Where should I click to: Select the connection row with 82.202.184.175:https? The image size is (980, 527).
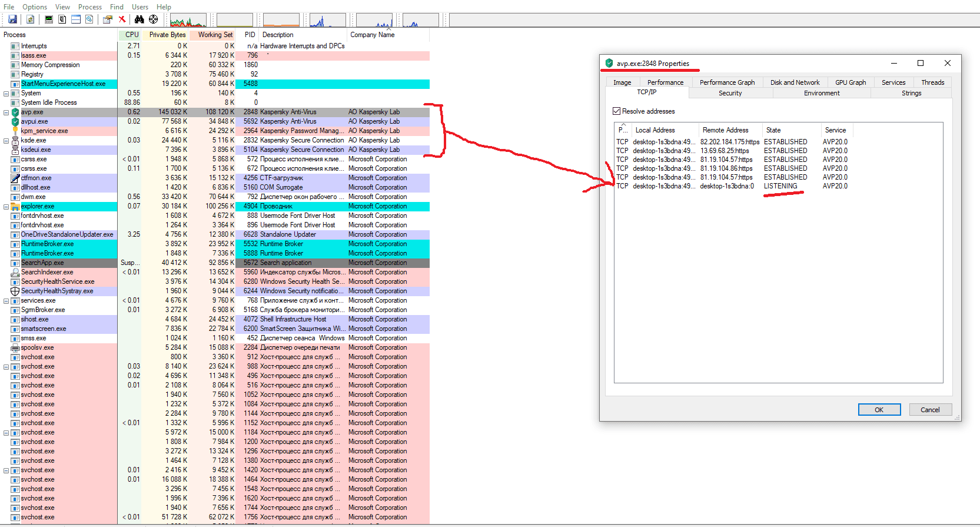click(733, 142)
